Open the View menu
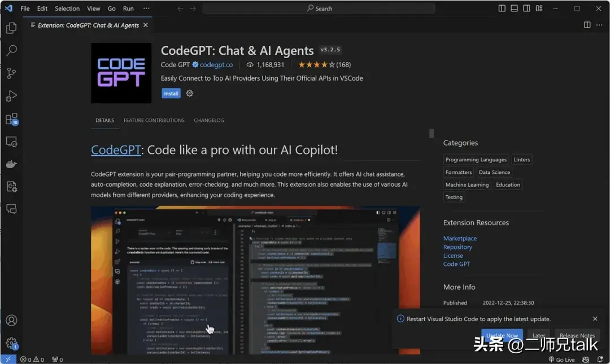The height and width of the screenshot is (364, 610). point(93,8)
